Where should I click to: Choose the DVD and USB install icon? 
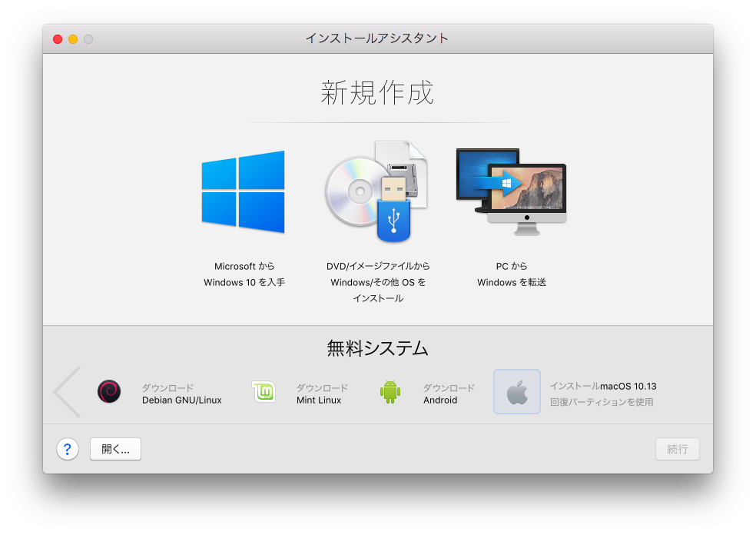(x=376, y=191)
